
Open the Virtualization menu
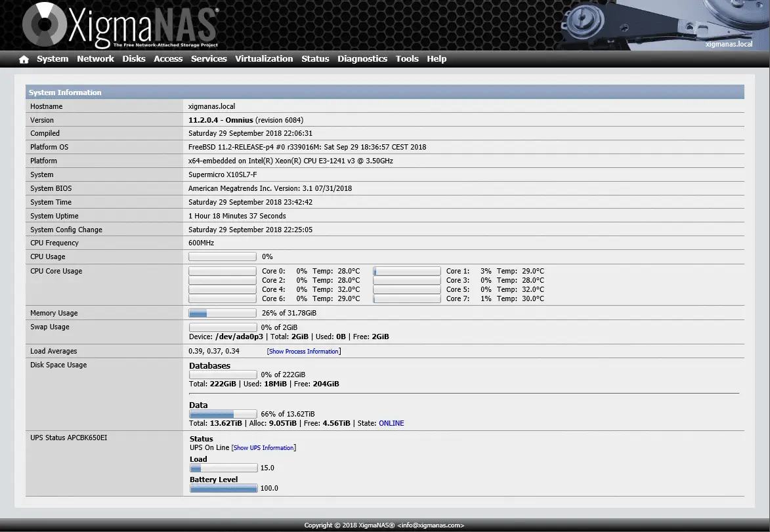(x=264, y=59)
